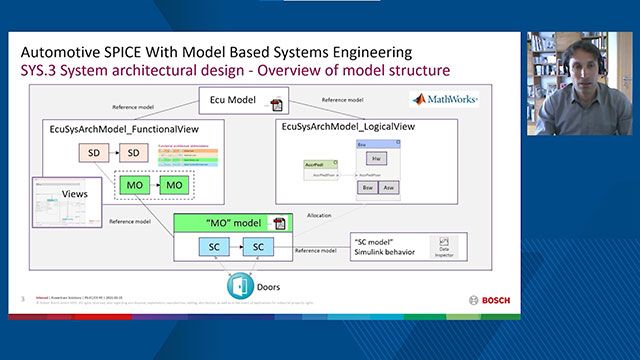Click the "SC model" Simulink behavior box

(x=409, y=247)
